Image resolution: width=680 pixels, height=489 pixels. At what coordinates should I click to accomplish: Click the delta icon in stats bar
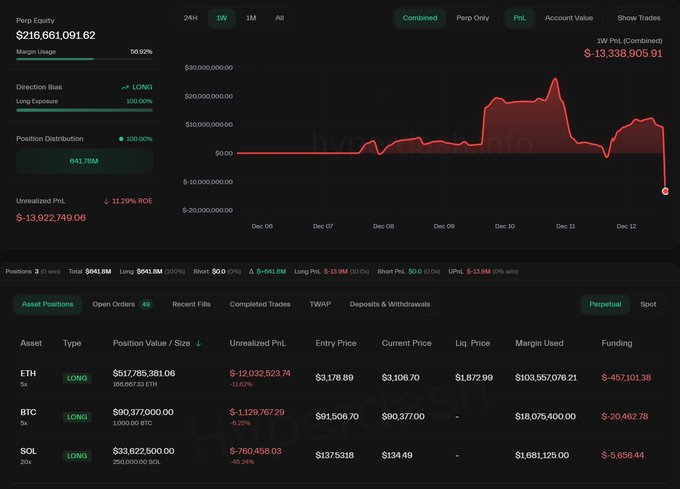pyautogui.click(x=252, y=271)
